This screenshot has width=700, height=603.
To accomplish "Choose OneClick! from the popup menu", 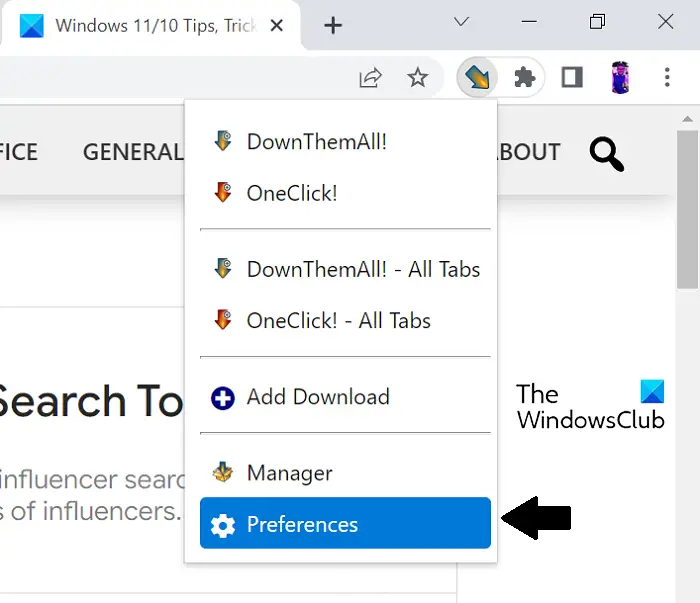I will 291,192.
